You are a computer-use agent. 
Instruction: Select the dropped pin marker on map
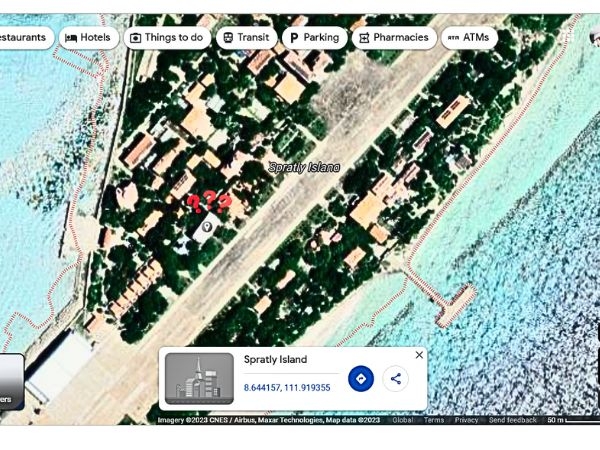click(x=207, y=227)
